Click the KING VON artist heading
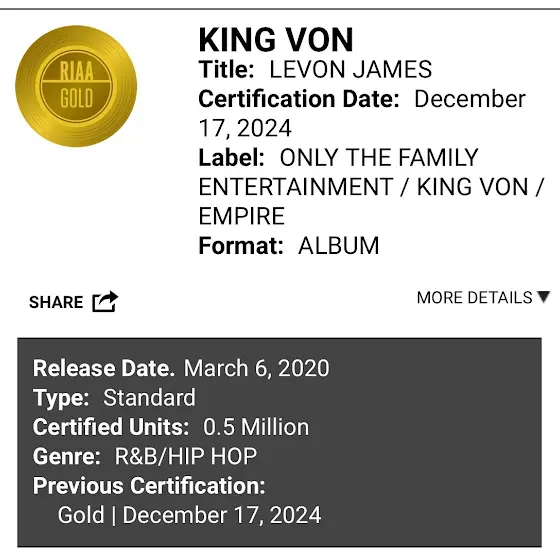This screenshot has width=560, height=560. click(x=276, y=40)
